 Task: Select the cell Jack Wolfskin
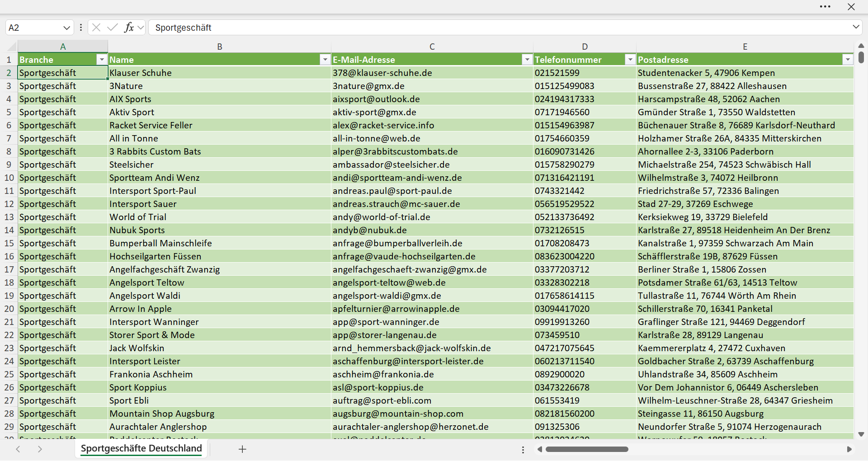click(219, 348)
